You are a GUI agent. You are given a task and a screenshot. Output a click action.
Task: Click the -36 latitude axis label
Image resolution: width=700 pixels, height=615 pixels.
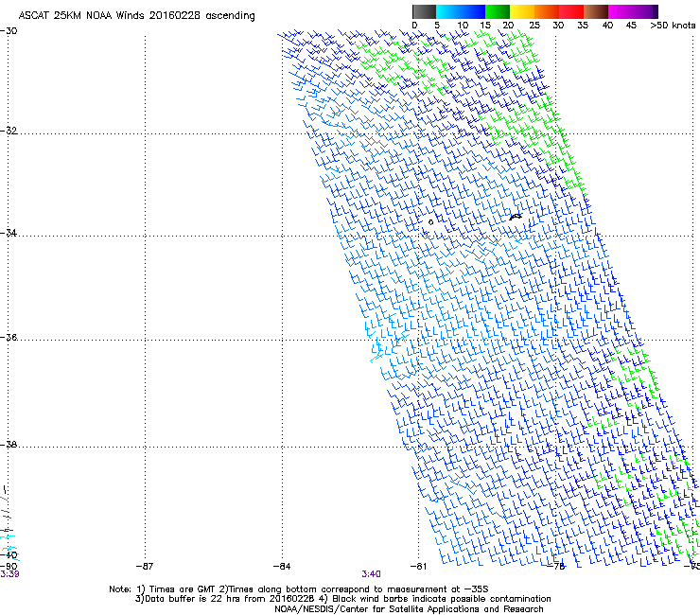[x=9, y=337]
